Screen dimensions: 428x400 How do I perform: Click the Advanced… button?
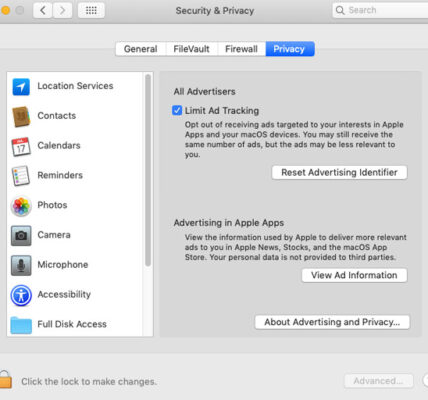coord(379,381)
